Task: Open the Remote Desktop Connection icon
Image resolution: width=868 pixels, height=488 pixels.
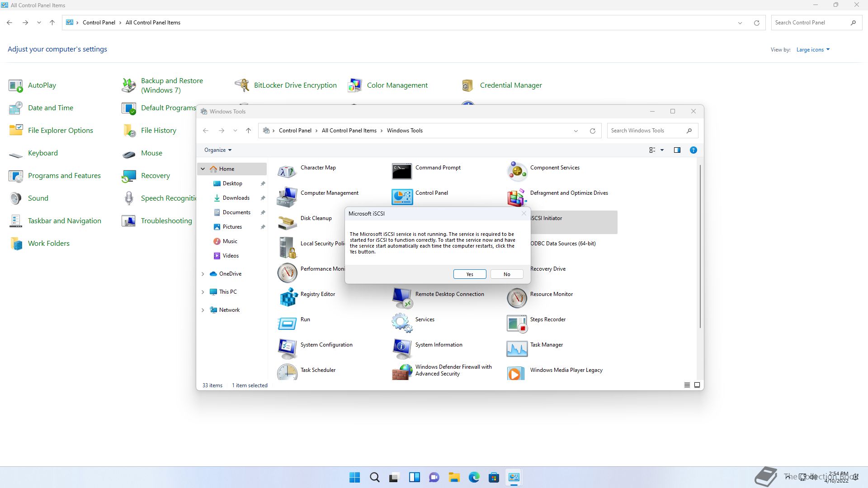Action: [x=402, y=298]
